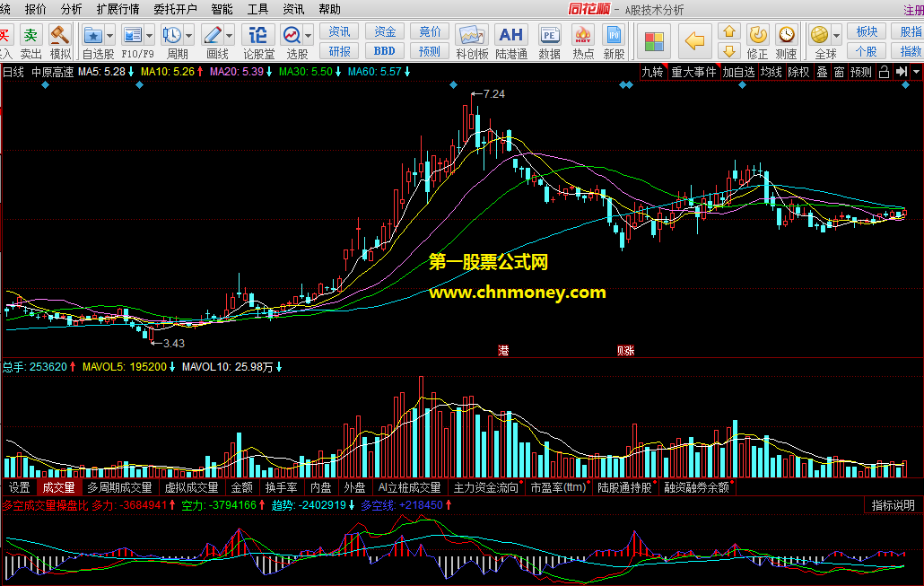Image resolution: width=924 pixels, height=586 pixels.
Task: Click the 板块 sector button
Action: [x=867, y=31]
